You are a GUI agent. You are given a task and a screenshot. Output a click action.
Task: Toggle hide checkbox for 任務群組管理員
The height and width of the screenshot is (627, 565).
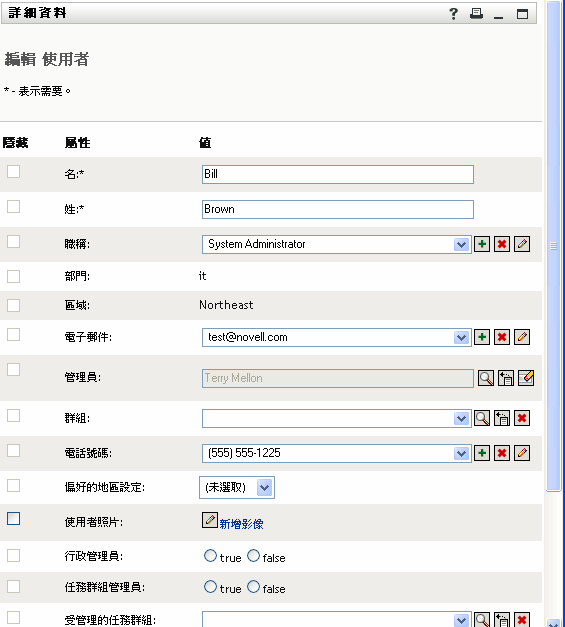pos(14,587)
